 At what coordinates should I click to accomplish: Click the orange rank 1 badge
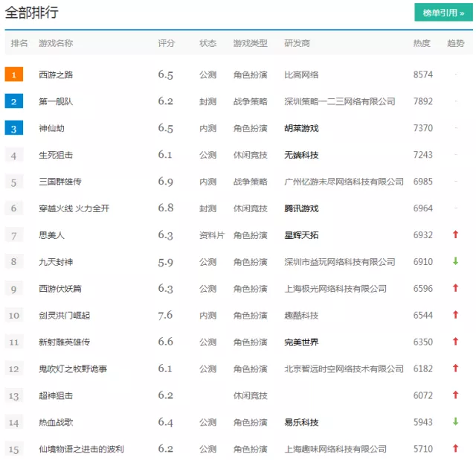13,74
